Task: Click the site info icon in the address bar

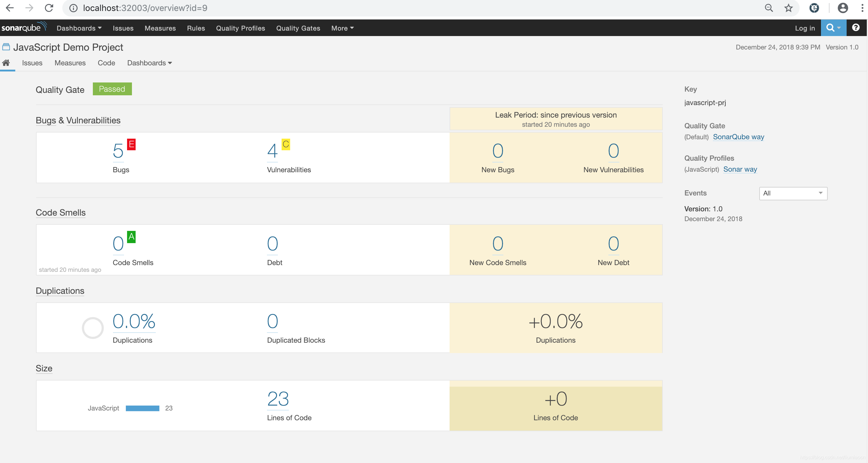Action: point(73,8)
